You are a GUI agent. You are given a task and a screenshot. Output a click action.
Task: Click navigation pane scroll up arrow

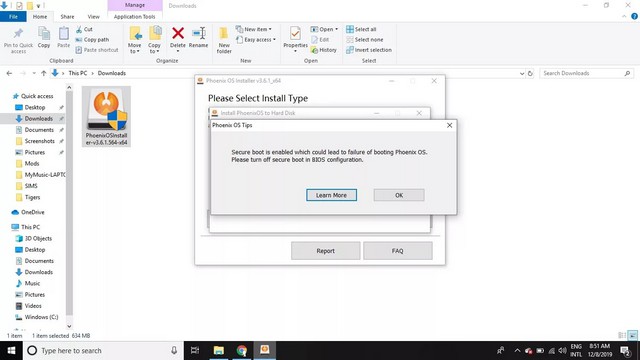pyautogui.click(x=69, y=87)
